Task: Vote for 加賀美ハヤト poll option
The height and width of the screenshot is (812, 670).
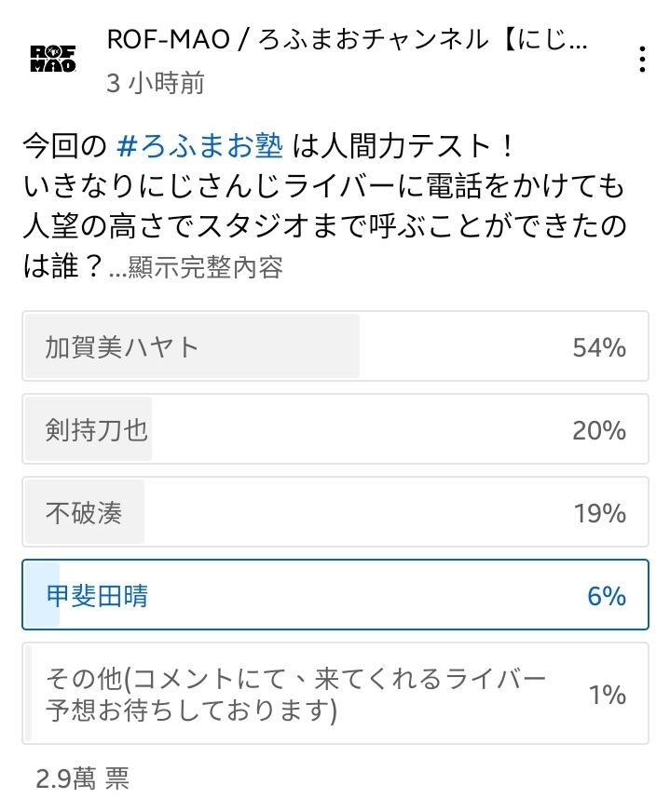Action: pyautogui.click(x=335, y=345)
